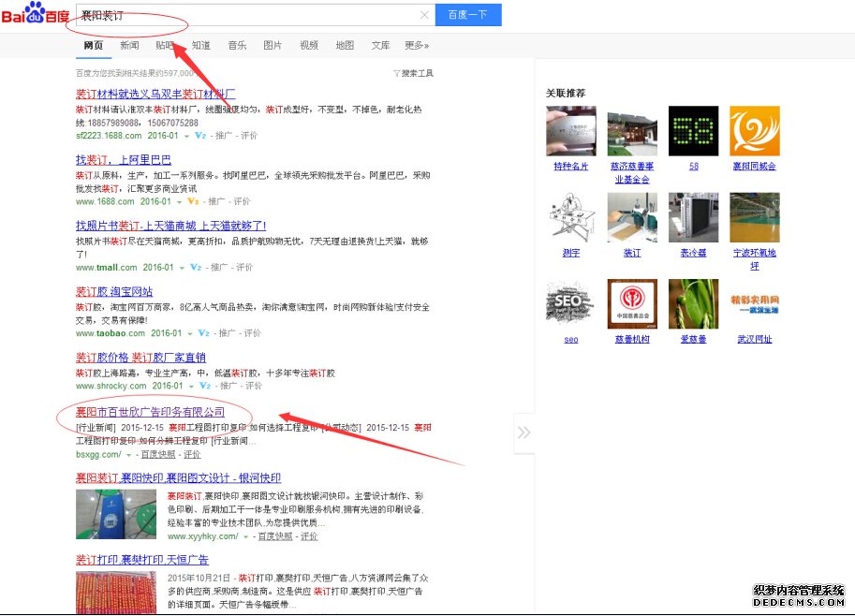Open the 视频 tab

309,45
